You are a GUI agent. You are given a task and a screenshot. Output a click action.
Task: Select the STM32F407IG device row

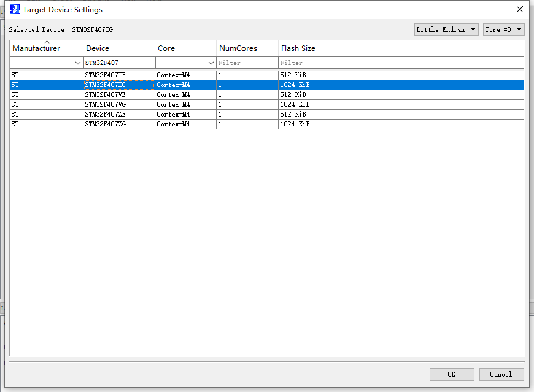point(266,85)
